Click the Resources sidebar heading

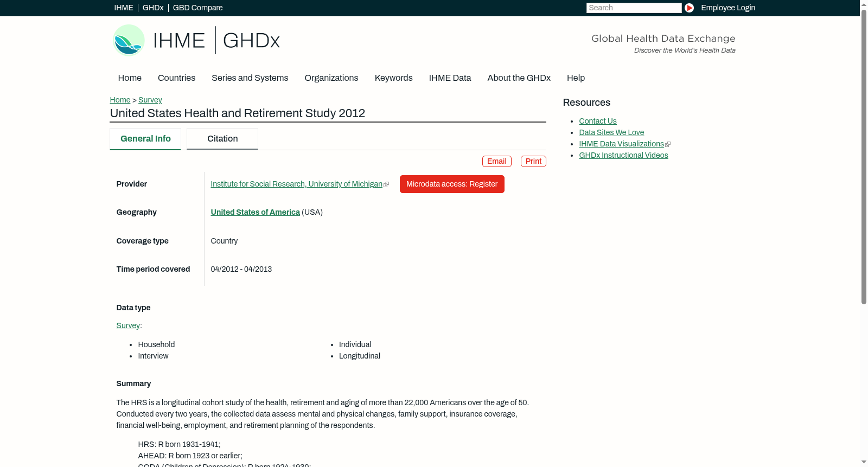[586, 103]
